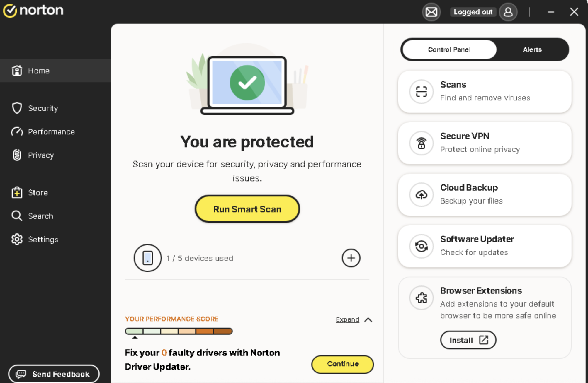
Task: Open Secure VPN protection
Action: click(484, 143)
